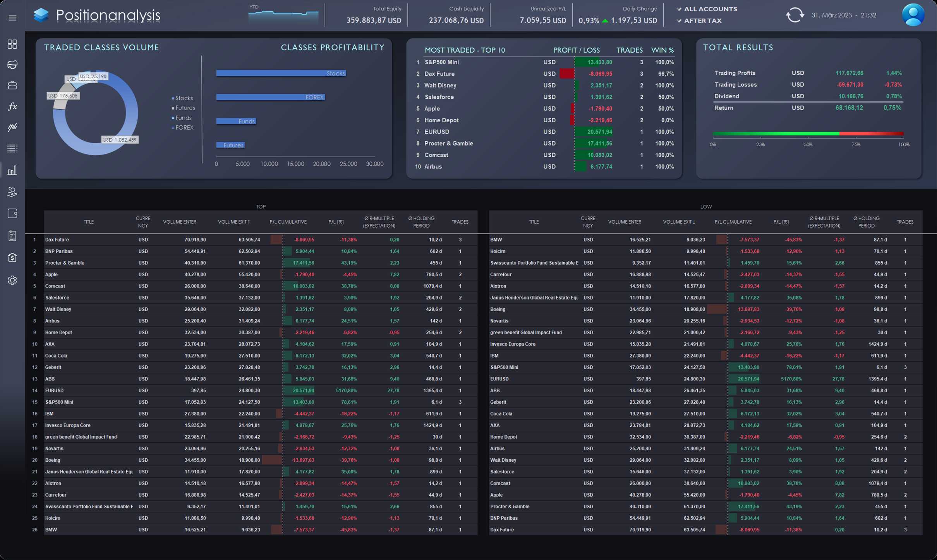This screenshot has height=560, width=937.
Task: Click the Stocks profitability bar
Action: (x=281, y=73)
